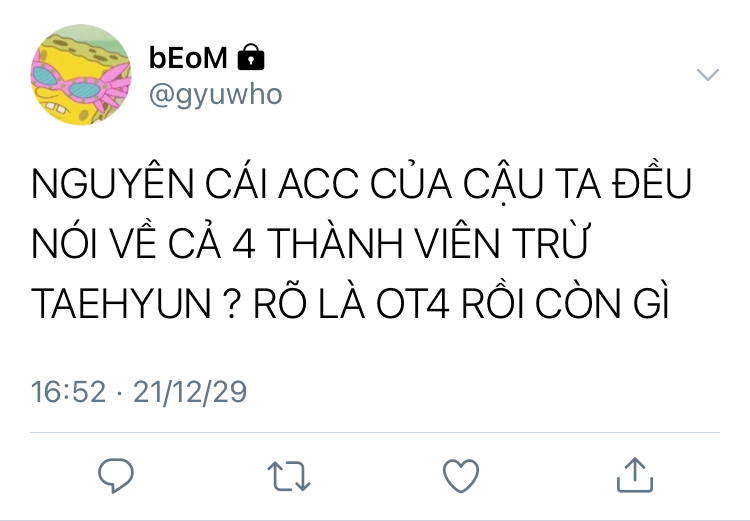
Task: Click the padlock icon beside bEoM
Action: 251,57
